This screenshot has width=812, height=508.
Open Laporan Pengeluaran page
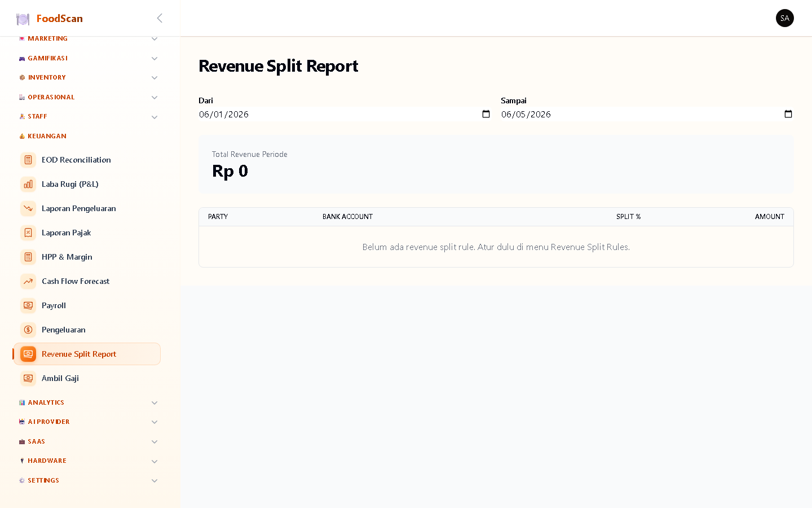tap(87, 208)
